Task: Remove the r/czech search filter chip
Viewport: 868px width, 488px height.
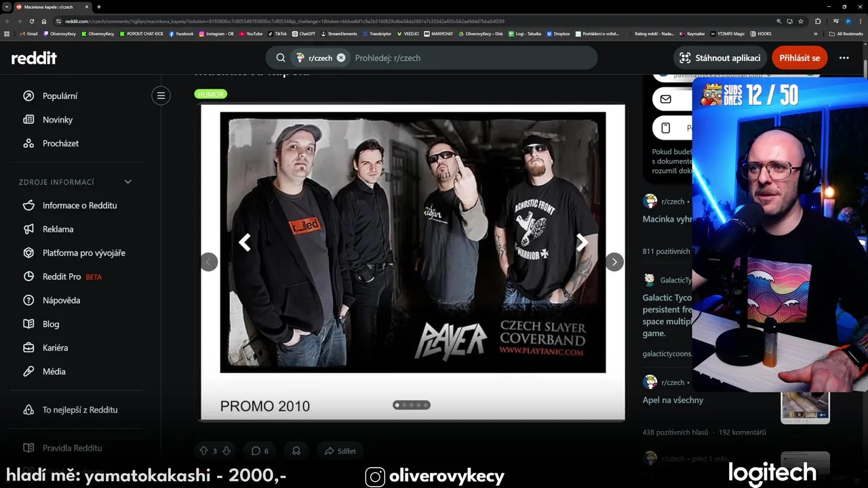Action: point(341,58)
